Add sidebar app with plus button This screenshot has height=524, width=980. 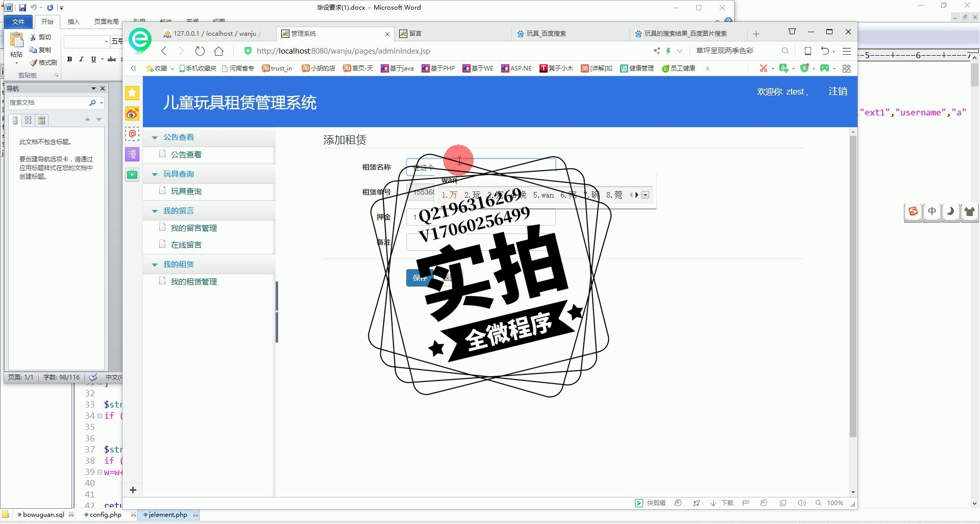[133, 490]
